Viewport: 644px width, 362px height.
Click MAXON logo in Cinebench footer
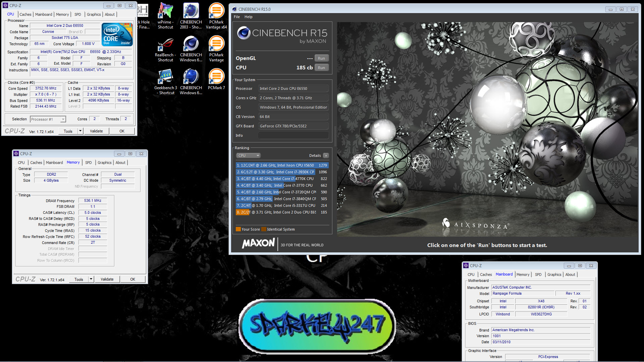[x=259, y=243]
